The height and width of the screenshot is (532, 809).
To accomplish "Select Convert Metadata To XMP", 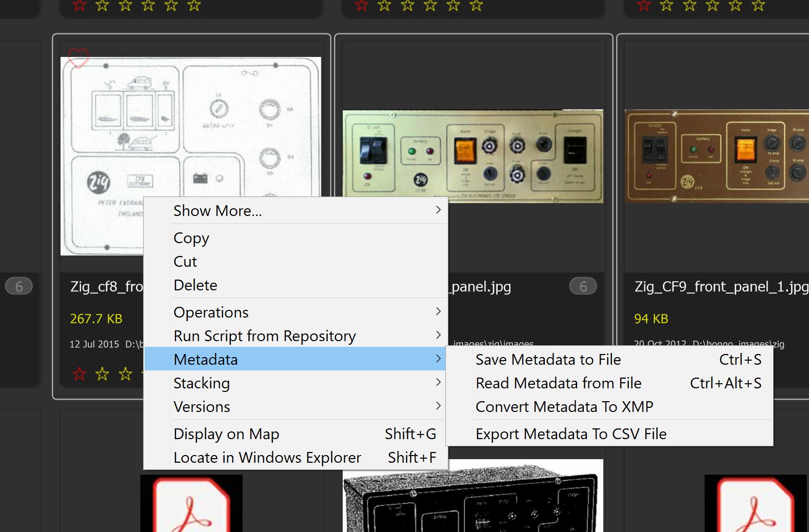I will (564, 407).
